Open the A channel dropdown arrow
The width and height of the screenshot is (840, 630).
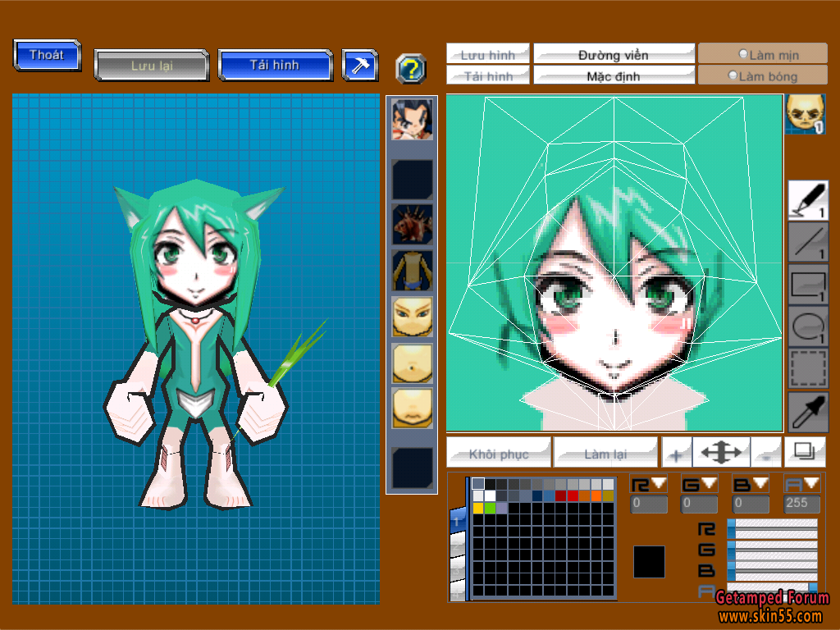click(811, 483)
